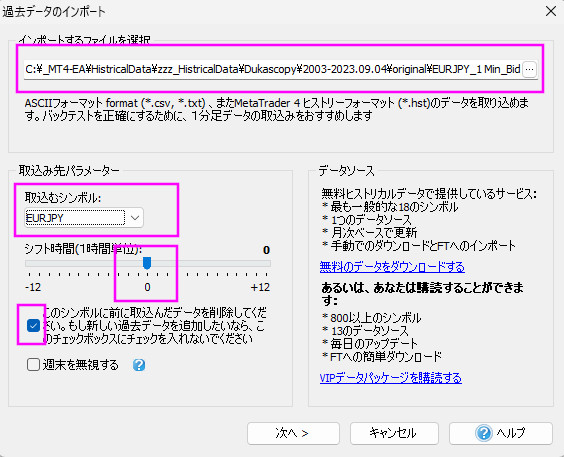The width and height of the screenshot is (564, 457).
Task: Close the 過去データのインポート dialog
Action: 551,11
